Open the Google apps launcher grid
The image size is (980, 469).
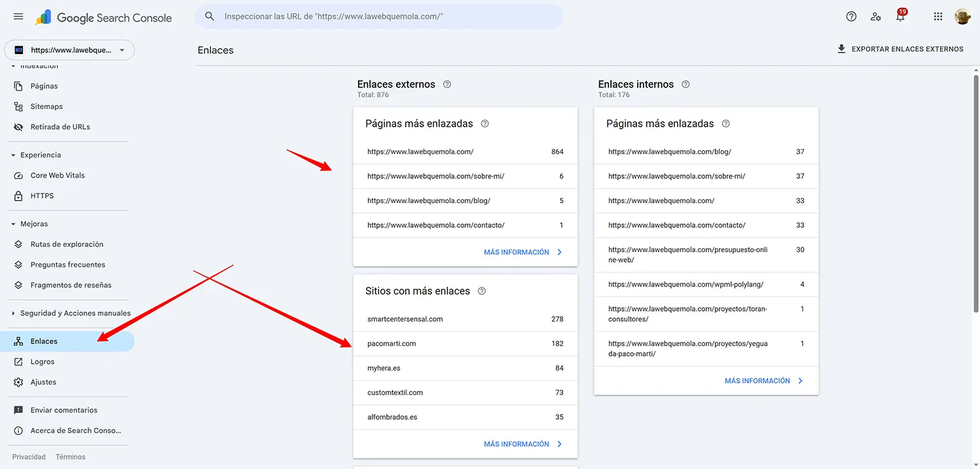click(x=938, y=16)
